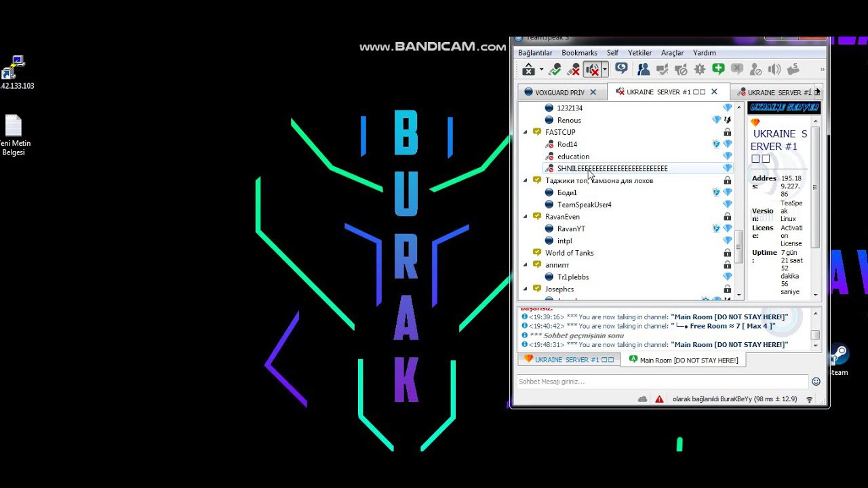
Task: Click the green plus speech bubble icon
Action: click(718, 69)
